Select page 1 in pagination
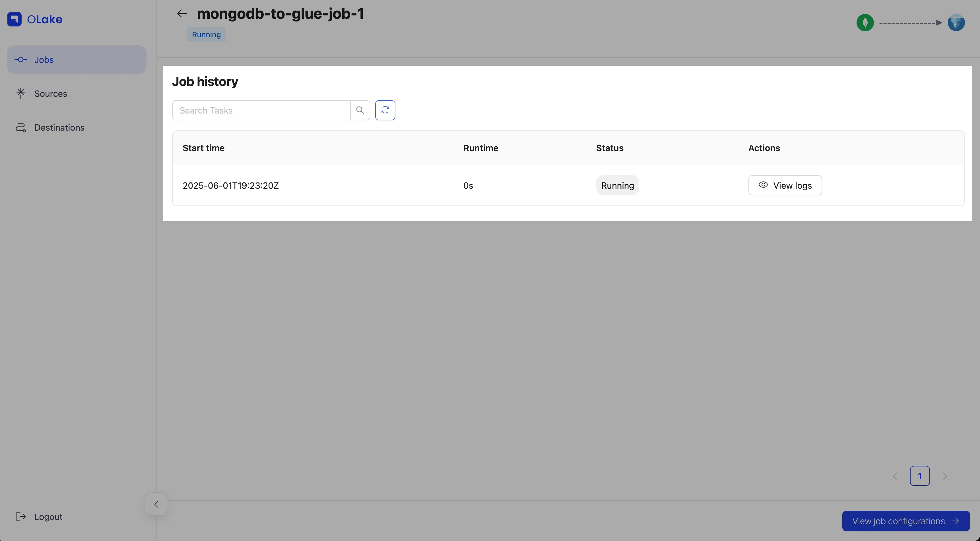Viewport: 980px width, 541px height. click(919, 476)
